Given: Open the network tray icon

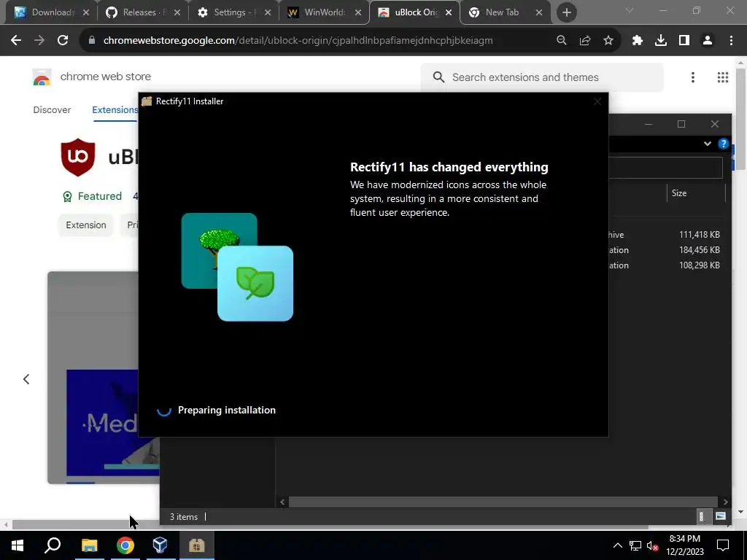Looking at the screenshot, I should [635, 545].
